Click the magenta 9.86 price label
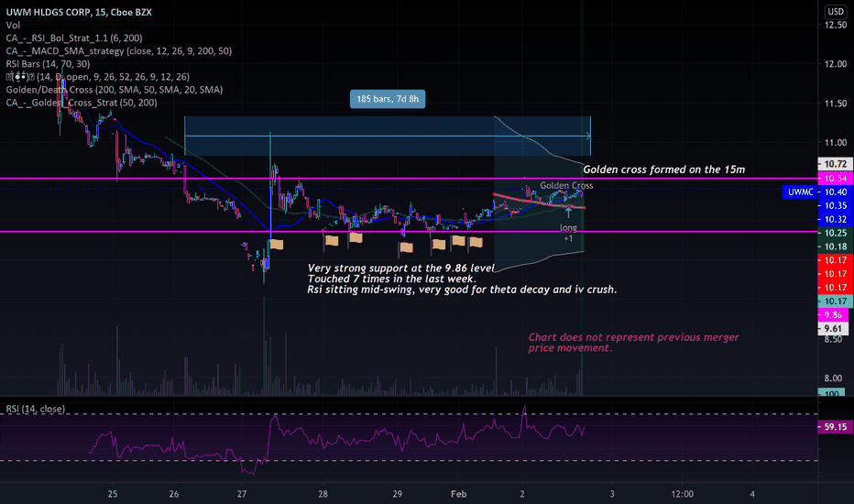 coord(833,314)
